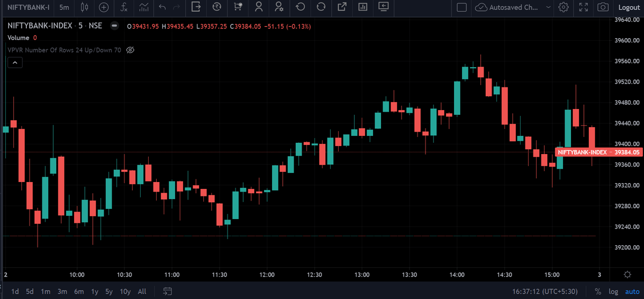Set range to 6m
644x299 pixels.
pyautogui.click(x=79, y=291)
